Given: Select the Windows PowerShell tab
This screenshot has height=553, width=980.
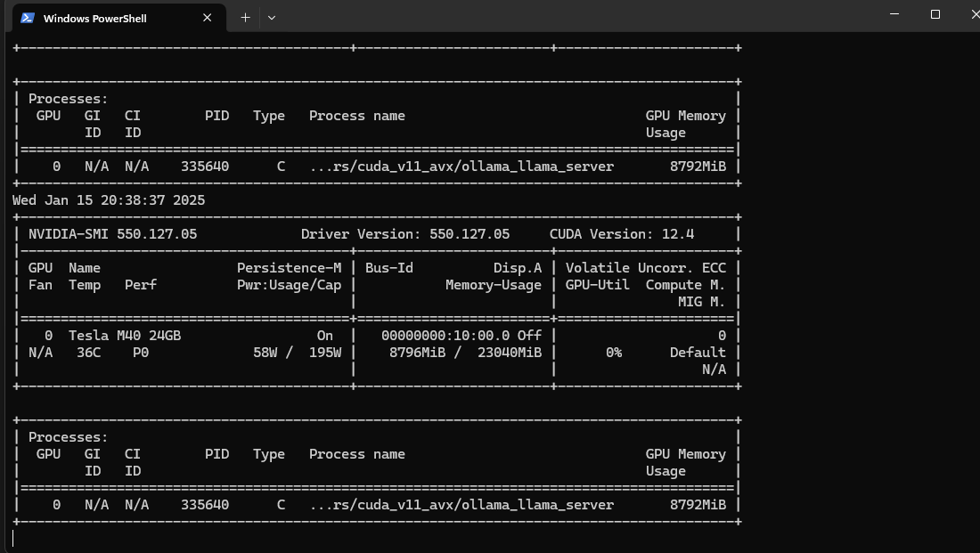Looking at the screenshot, I should [x=118, y=18].
